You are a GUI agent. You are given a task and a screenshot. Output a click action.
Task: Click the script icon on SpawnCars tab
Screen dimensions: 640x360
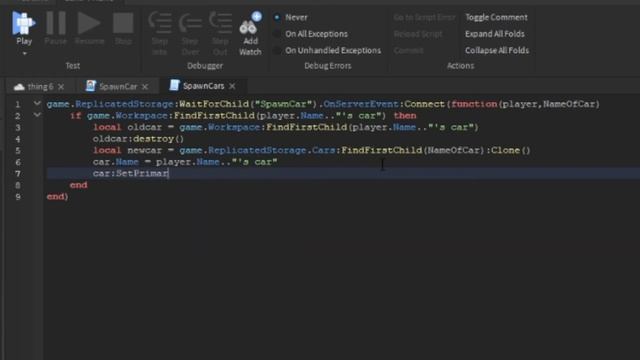pos(174,85)
